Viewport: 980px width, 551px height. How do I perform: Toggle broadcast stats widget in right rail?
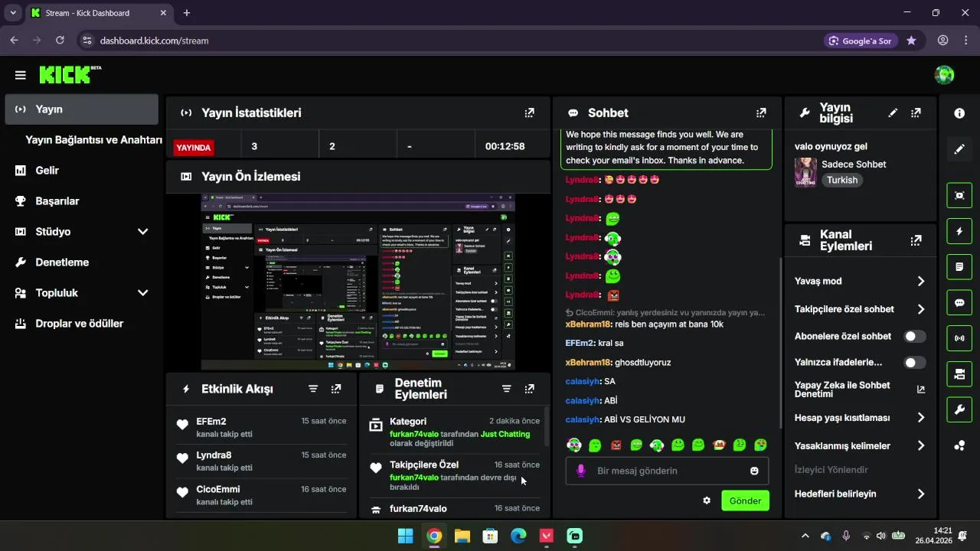(x=959, y=338)
